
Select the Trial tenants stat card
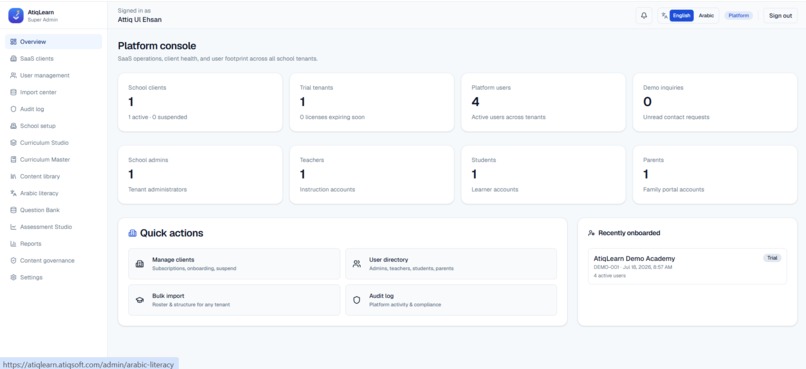coord(372,102)
